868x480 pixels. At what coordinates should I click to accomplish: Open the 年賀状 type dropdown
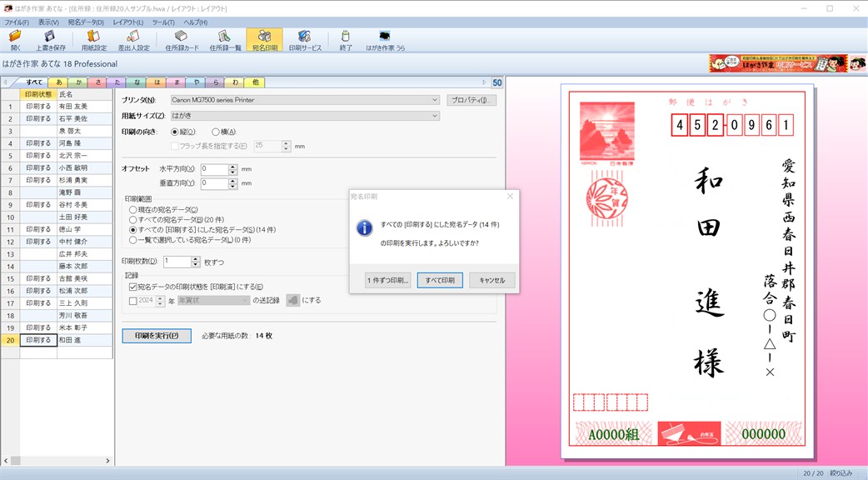coord(214,300)
